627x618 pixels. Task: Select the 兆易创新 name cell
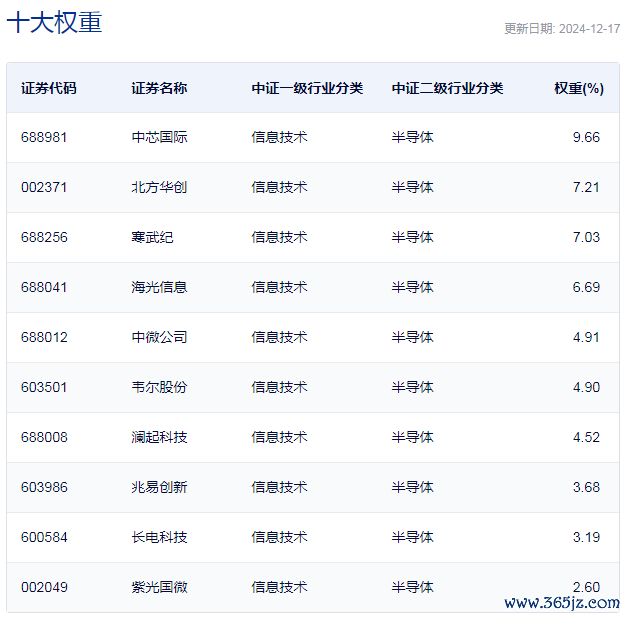pyautogui.click(x=159, y=487)
